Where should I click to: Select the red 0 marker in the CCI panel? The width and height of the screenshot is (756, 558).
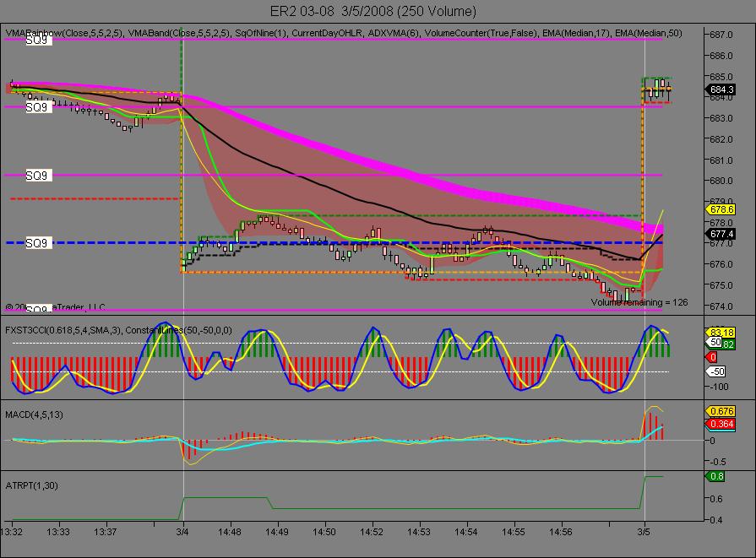(x=712, y=357)
